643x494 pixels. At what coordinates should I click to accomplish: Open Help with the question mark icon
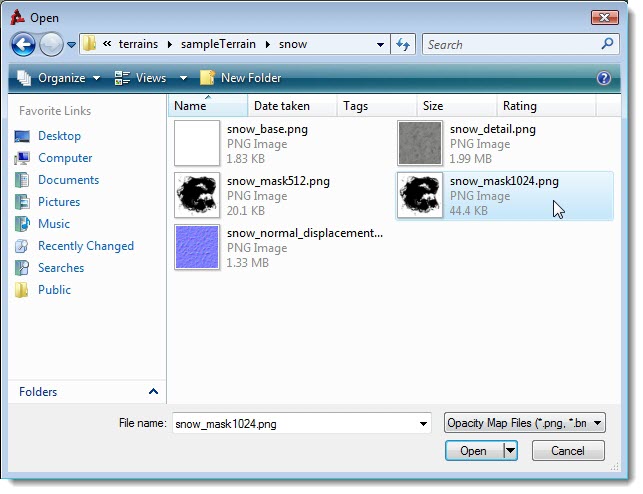(x=604, y=78)
